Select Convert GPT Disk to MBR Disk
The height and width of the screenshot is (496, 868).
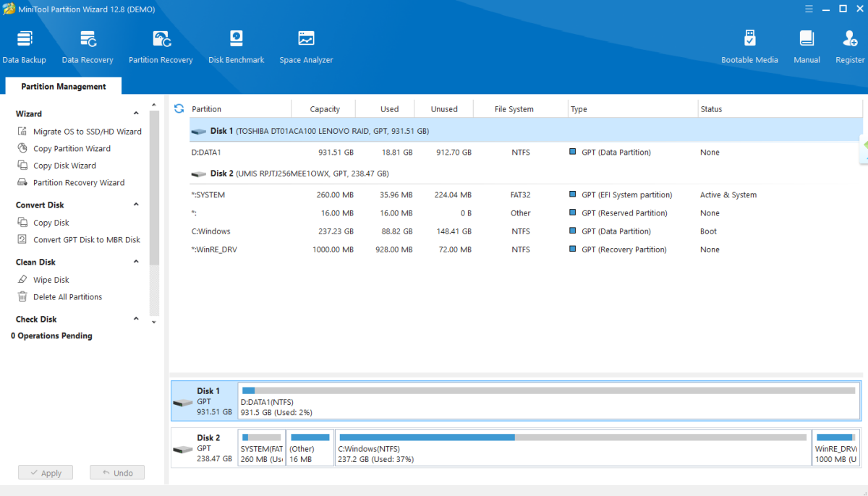(87, 239)
